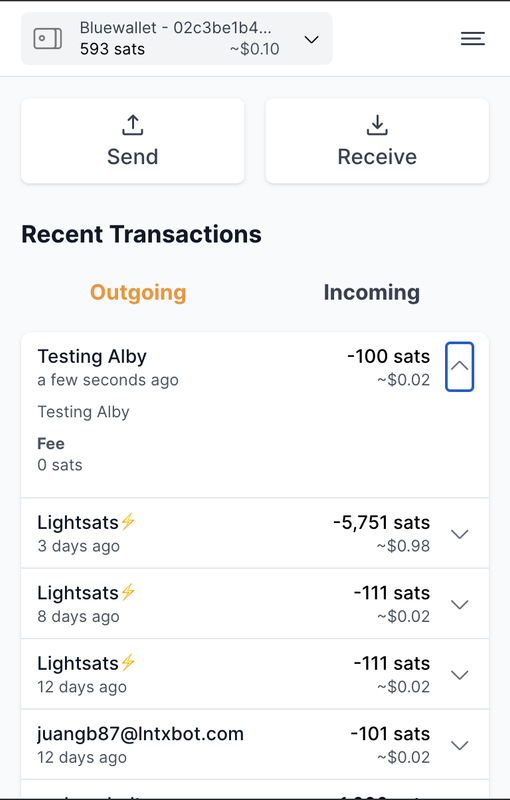The width and height of the screenshot is (510, 800).
Task: Click the download arrow icon above Receive
Action: pyautogui.click(x=377, y=125)
